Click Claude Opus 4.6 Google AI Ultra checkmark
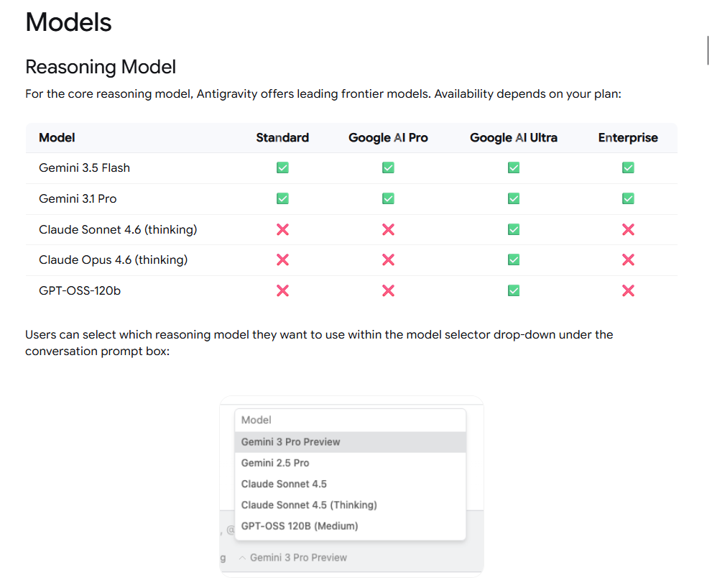The height and width of the screenshot is (588, 712). point(514,260)
